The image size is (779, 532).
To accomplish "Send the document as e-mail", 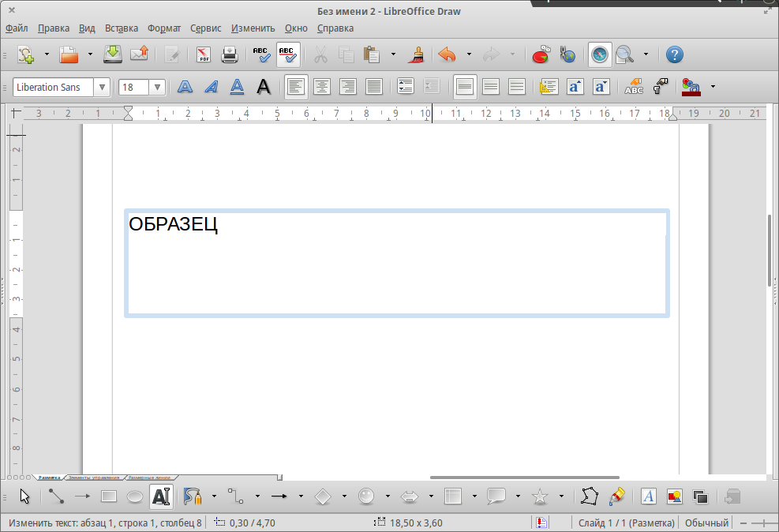I will [x=139, y=54].
